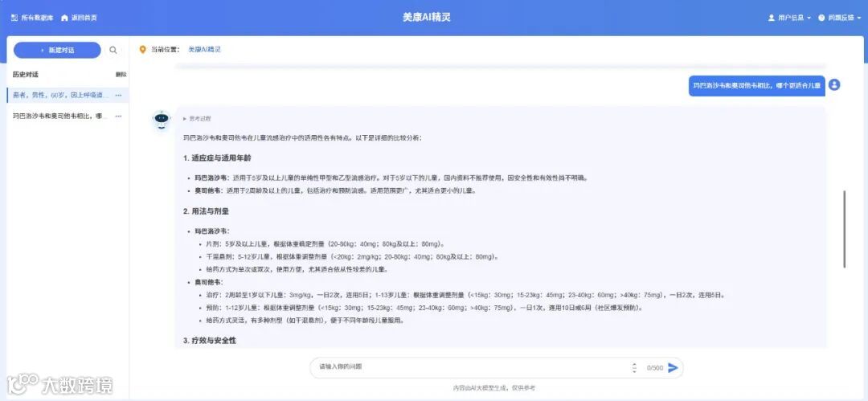This screenshot has height=401, width=868.
Task: Click the 给药方式为单次或双次 bullet line
Action: click(300, 270)
